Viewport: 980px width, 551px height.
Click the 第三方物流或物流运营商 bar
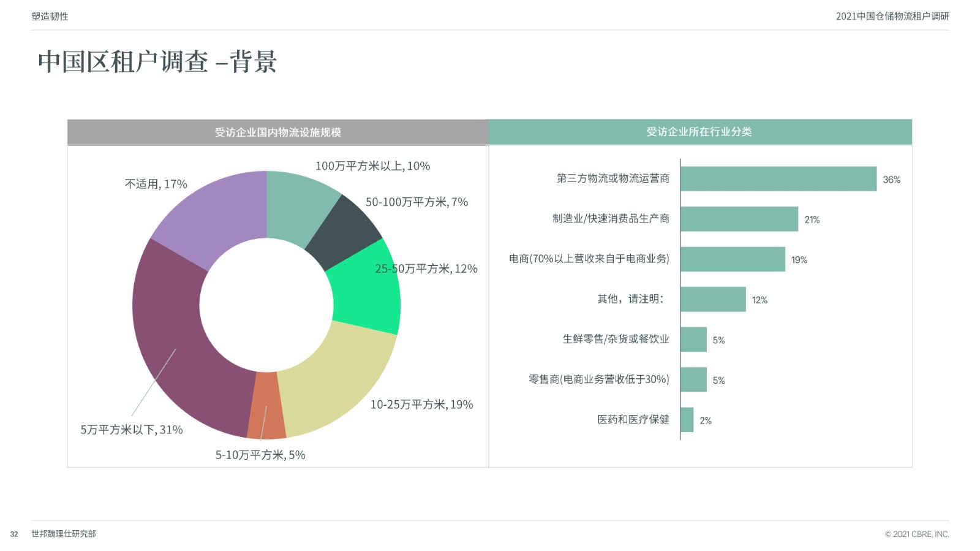pyautogui.click(x=778, y=179)
